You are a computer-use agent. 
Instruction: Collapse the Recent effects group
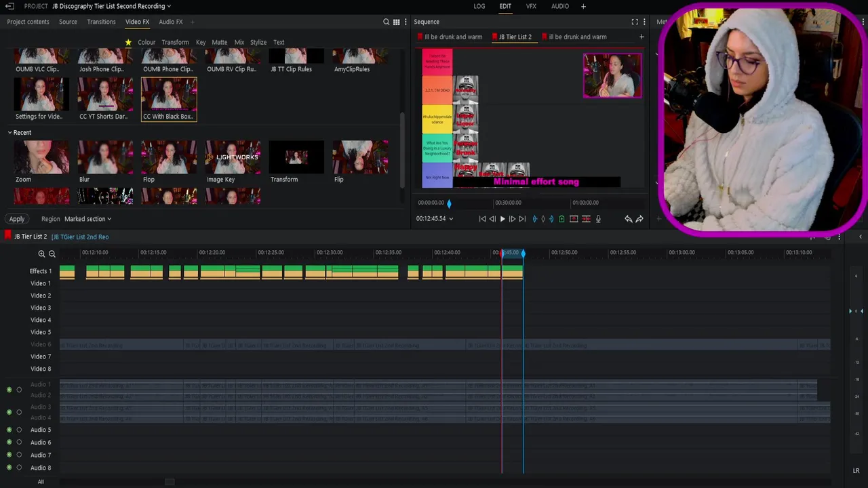(9, 133)
